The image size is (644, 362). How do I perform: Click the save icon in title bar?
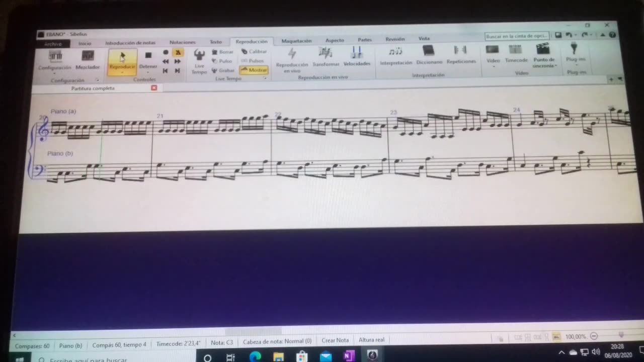click(558, 35)
